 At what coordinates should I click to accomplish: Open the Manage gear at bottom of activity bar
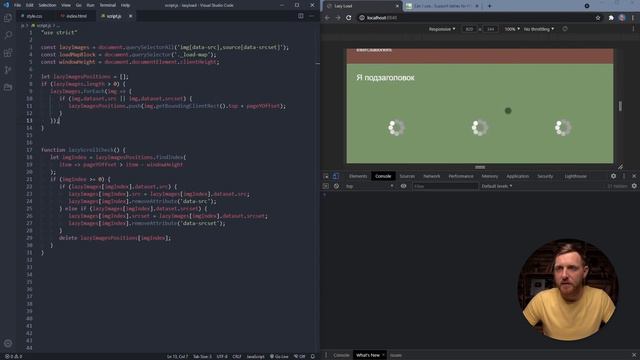(x=8, y=343)
